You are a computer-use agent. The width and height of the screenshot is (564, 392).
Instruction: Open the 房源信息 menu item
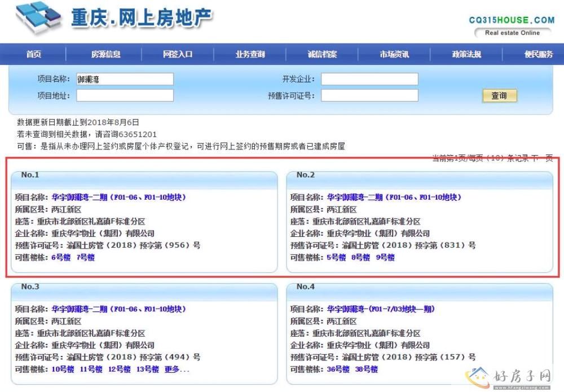point(106,55)
